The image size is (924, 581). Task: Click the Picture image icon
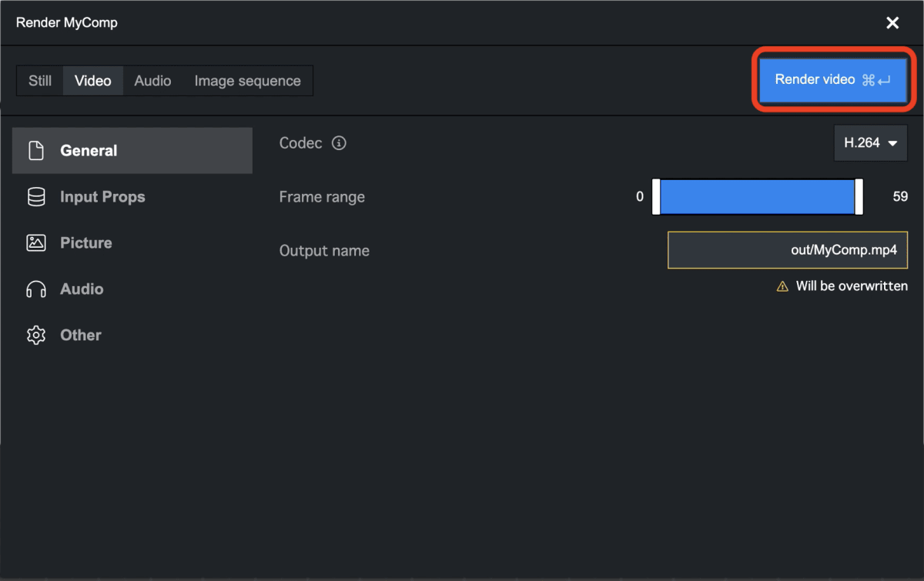[36, 243]
